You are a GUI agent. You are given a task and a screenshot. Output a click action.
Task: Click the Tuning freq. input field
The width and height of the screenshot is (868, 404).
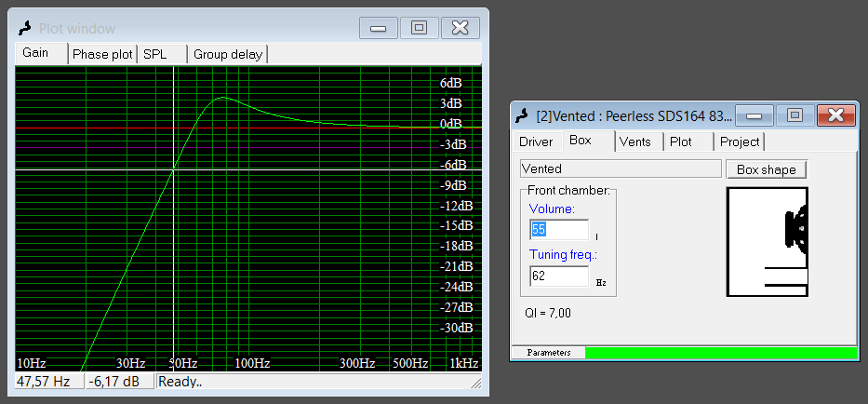pos(559,276)
